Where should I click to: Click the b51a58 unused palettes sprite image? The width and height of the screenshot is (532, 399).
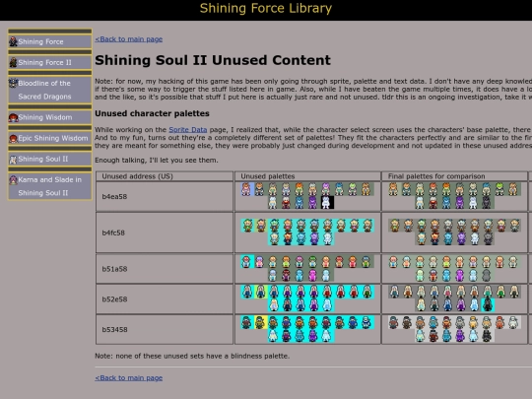pos(307,268)
